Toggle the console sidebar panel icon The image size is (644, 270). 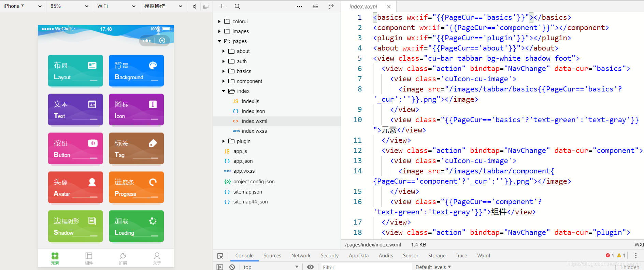click(220, 267)
